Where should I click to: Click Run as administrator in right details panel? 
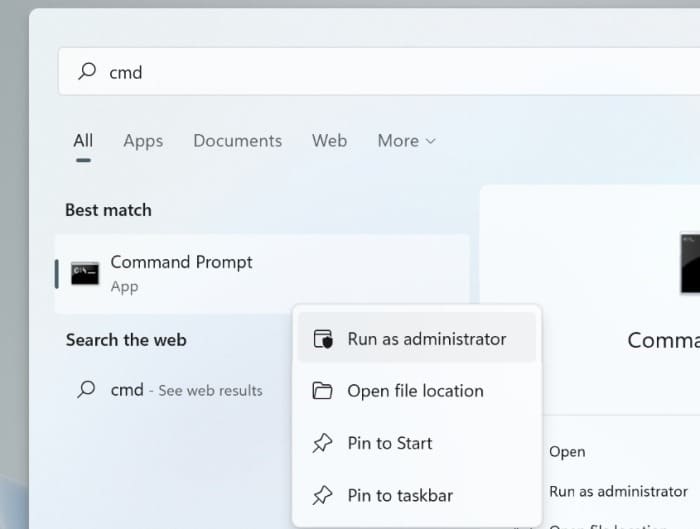click(x=618, y=492)
